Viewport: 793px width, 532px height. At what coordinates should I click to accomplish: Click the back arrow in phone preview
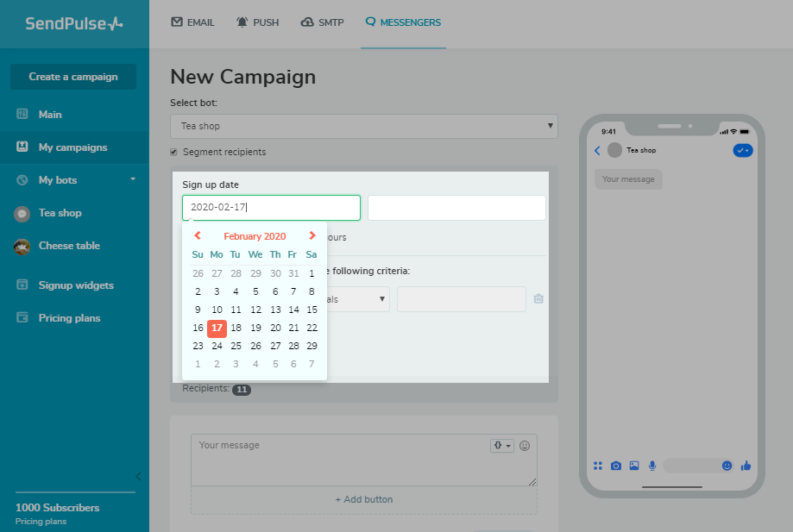(597, 151)
